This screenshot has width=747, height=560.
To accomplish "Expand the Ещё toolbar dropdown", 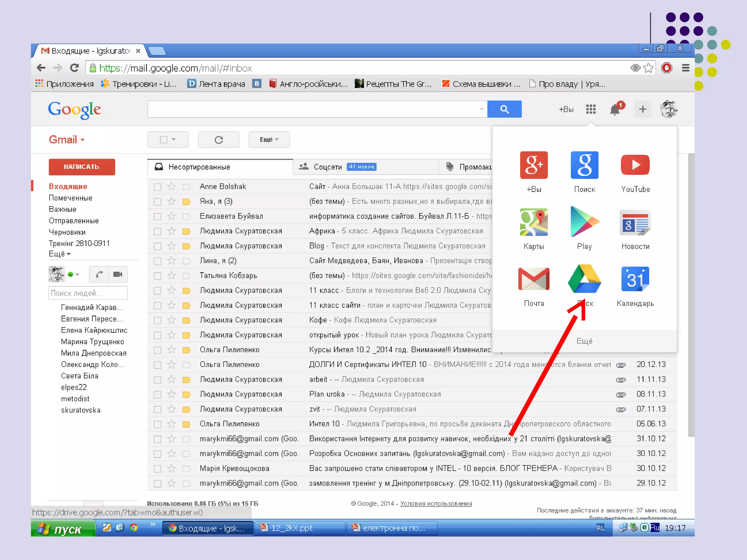I will tap(269, 140).
